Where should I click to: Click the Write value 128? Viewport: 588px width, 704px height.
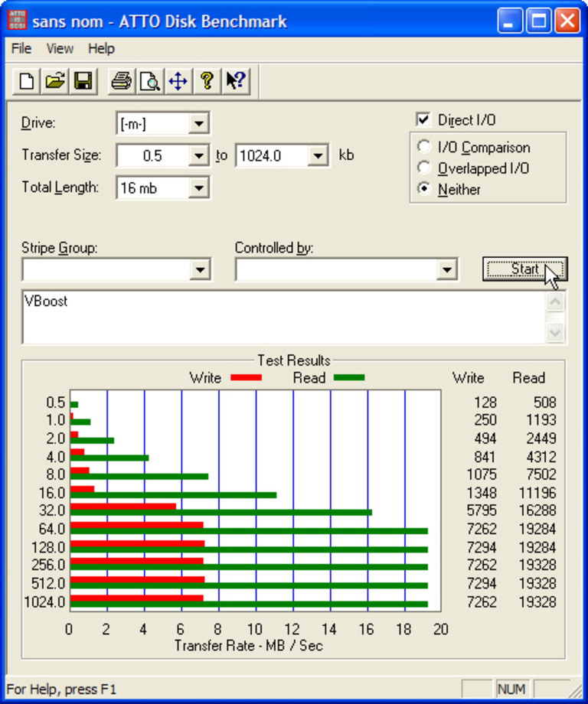click(x=485, y=403)
